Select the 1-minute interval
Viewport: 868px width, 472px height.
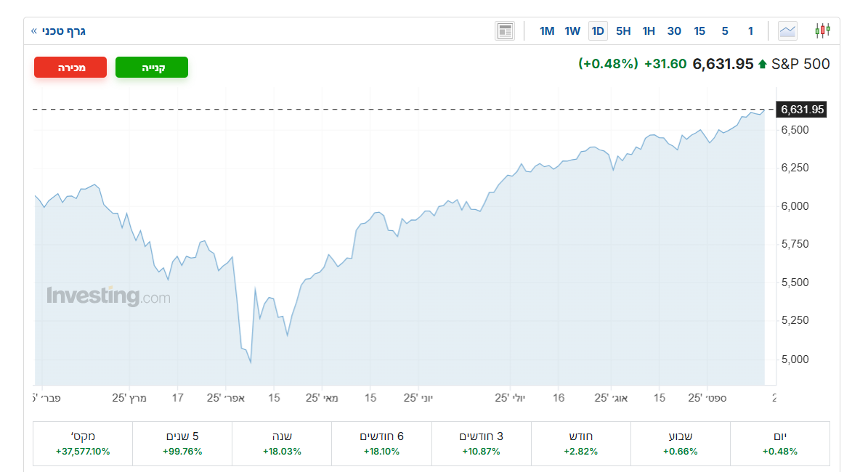point(750,30)
